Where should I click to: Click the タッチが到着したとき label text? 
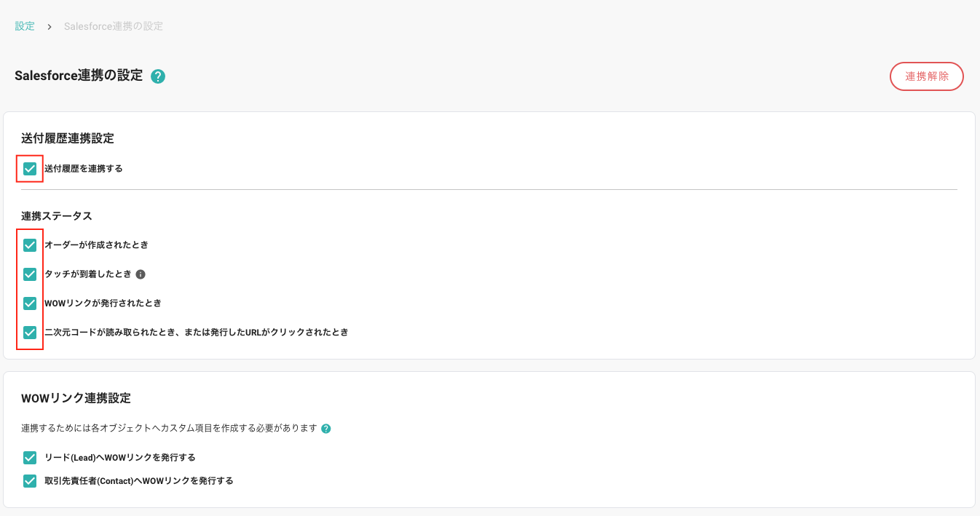pos(88,274)
